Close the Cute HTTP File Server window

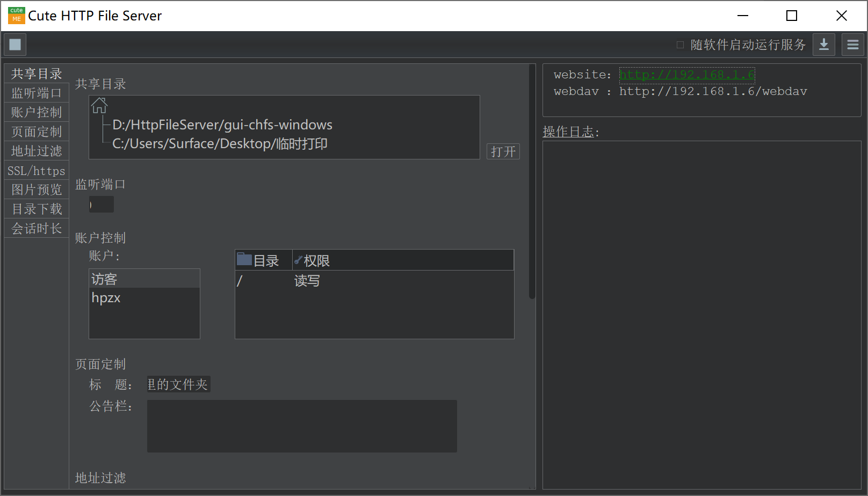coord(842,16)
